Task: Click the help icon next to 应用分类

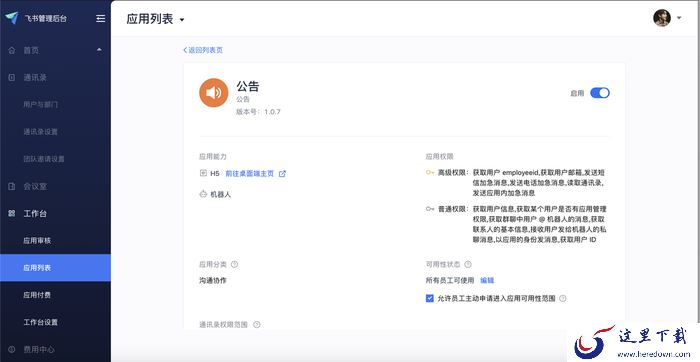Action: tap(234, 264)
